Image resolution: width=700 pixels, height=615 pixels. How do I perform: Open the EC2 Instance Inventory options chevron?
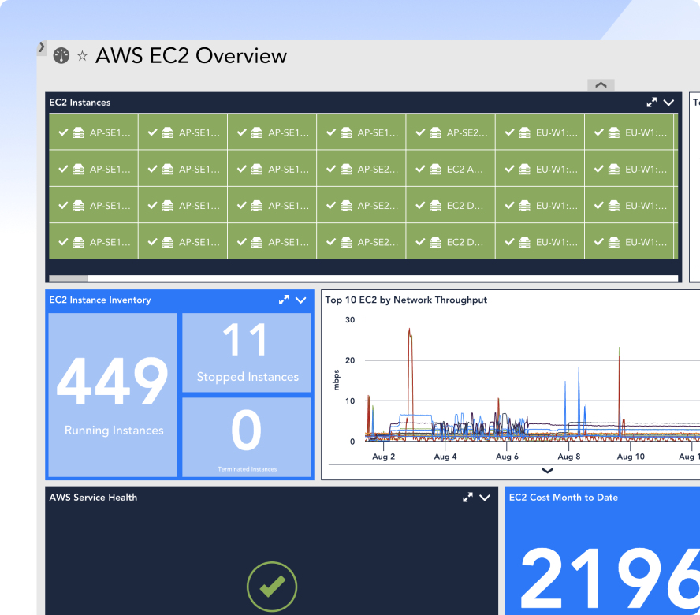coord(301,300)
